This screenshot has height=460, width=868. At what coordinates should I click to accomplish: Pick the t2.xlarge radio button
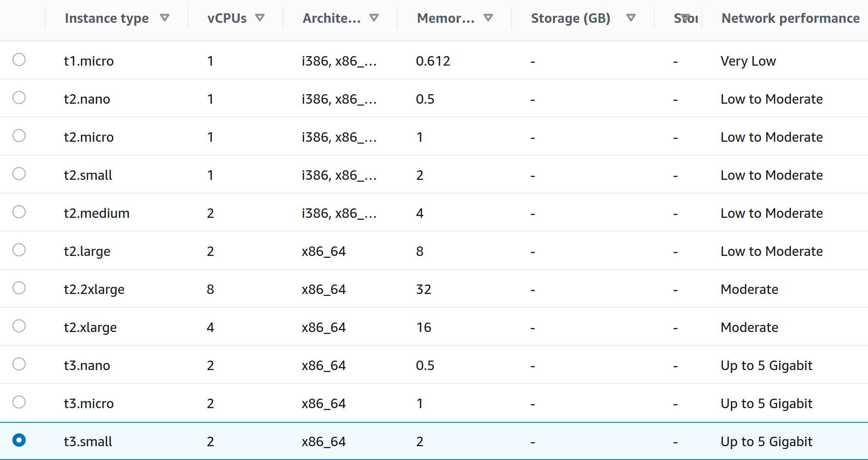click(x=19, y=326)
